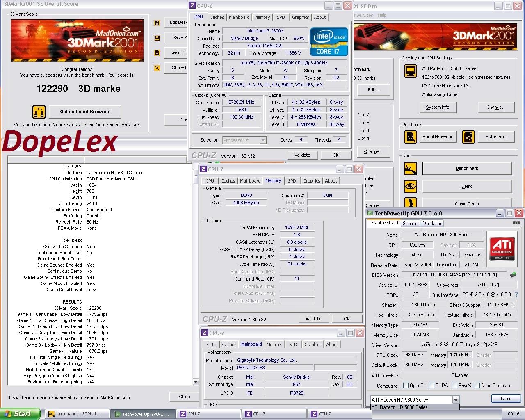Click the GPU-Z screenshot camera icon

pyautogui.click(x=516, y=223)
